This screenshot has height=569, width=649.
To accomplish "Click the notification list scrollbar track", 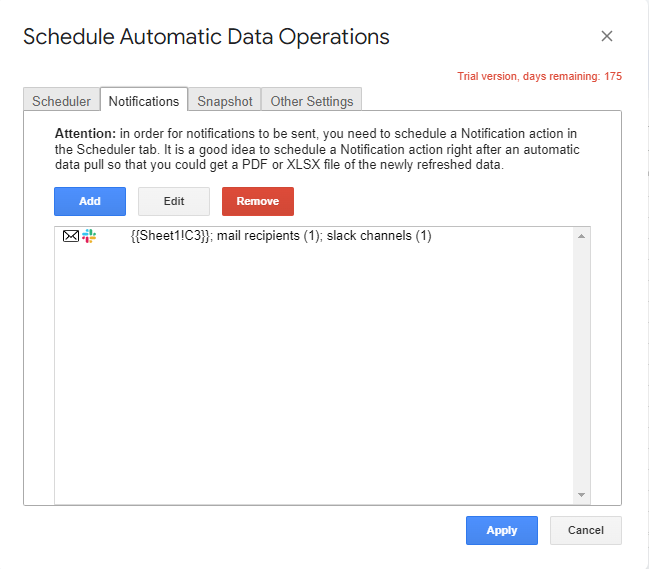I will click(581, 365).
